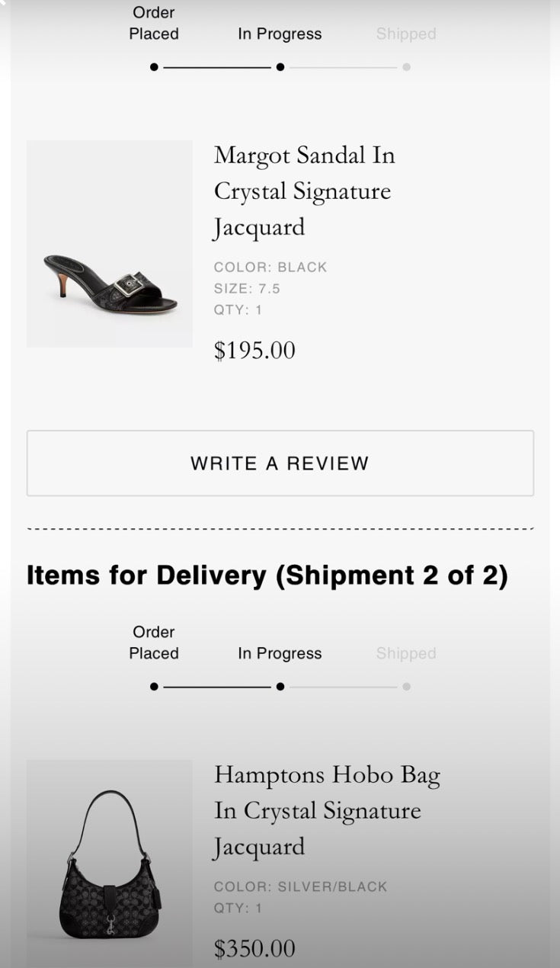Click the $350.00 hobo bag price
This screenshot has height=968, width=560.
coord(254,949)
